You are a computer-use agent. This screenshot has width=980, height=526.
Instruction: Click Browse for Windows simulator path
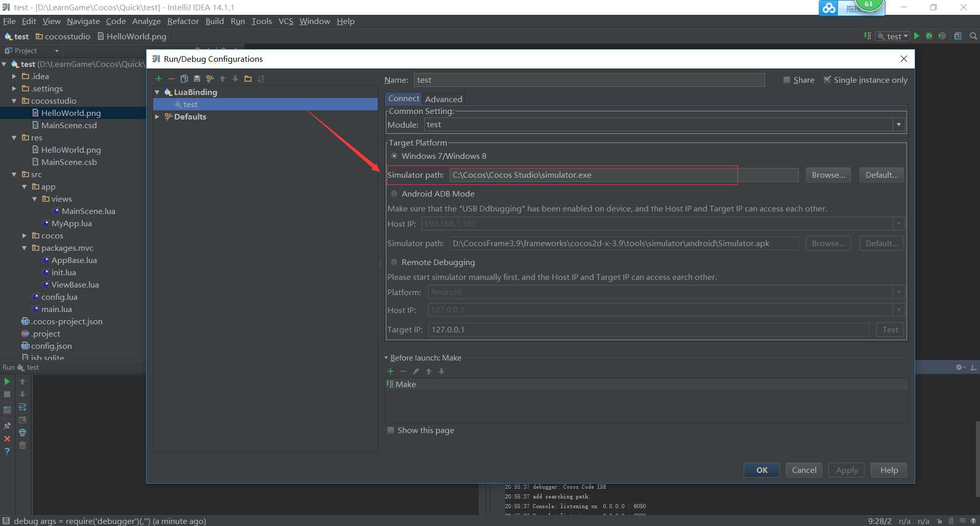tap(828, 175)
